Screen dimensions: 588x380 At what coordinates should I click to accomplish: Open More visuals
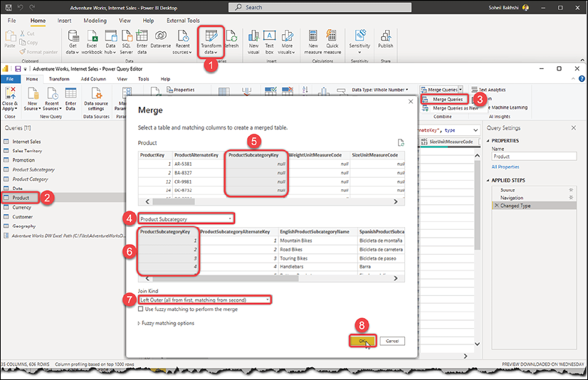tap(287, 42)
